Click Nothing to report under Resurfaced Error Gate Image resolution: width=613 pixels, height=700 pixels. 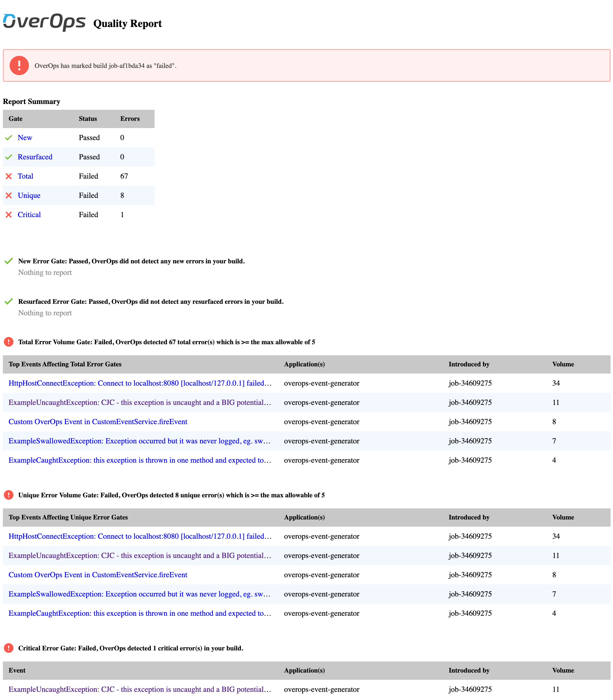click(x=45, y=313)
